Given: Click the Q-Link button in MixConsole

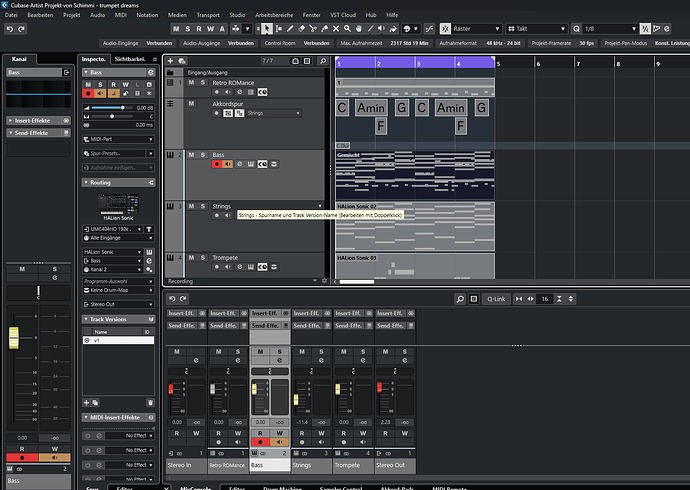Looking at the screenshot, I should pos(496,299).
